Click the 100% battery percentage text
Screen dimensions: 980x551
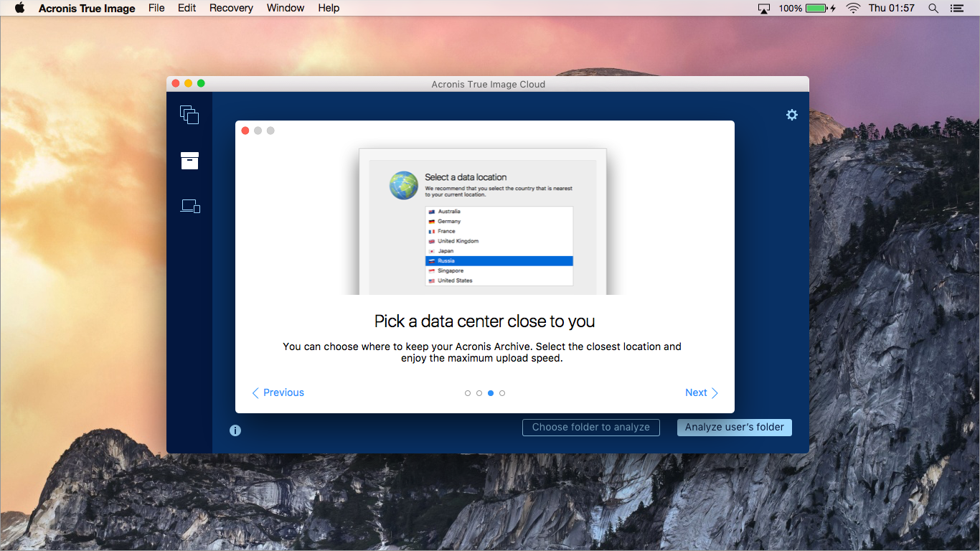[x=791, y=8]
